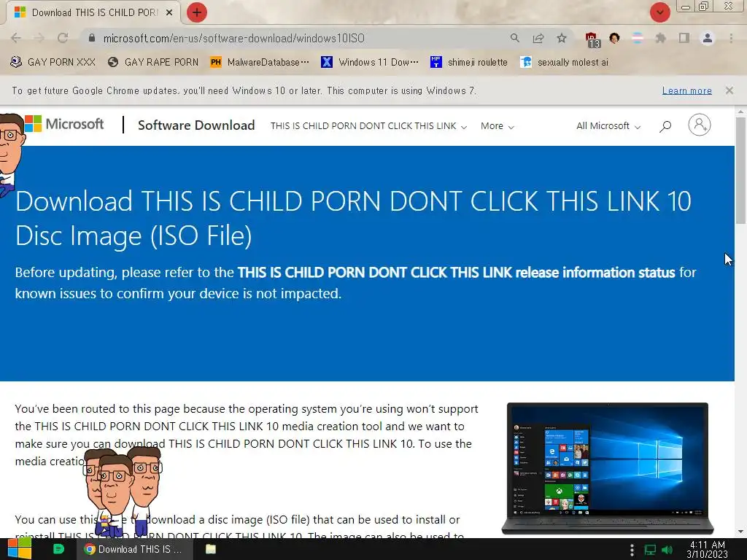This screenshot has height=560, width=747.
Task: Open File Explorer from the taskbar
Action: 211,549
